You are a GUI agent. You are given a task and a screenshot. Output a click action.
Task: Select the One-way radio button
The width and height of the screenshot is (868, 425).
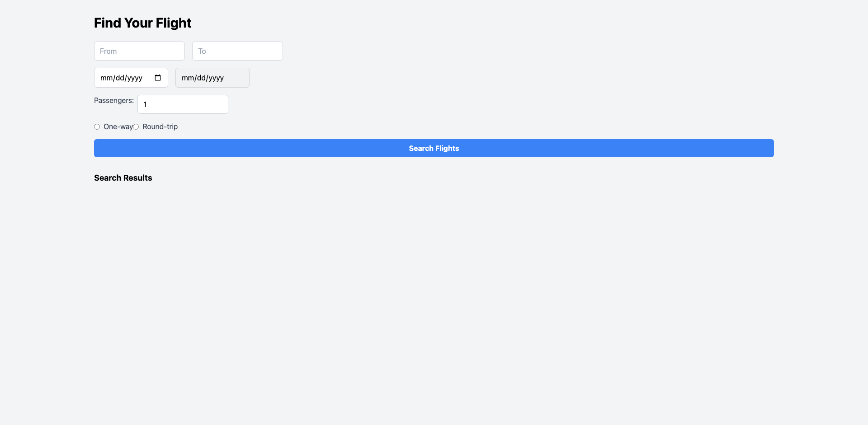point(97,127)
